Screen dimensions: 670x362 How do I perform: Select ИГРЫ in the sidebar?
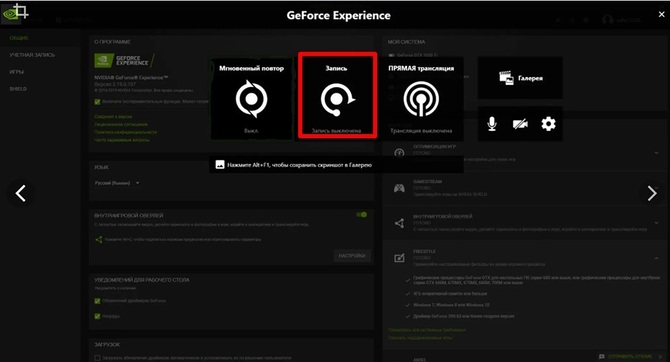16,72
